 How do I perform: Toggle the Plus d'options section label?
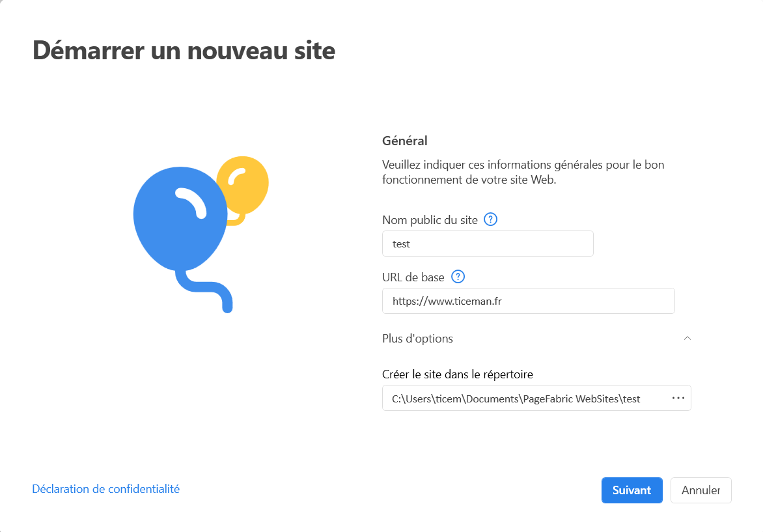click(x=417, y=339)
